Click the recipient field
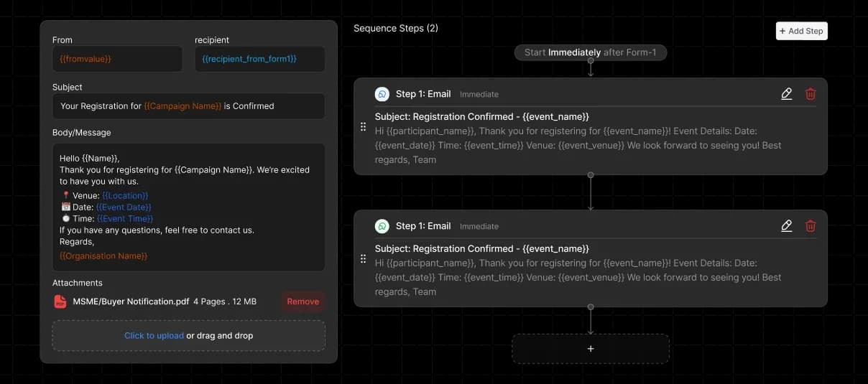Screen dimensions: 868x384 point(259,59)
